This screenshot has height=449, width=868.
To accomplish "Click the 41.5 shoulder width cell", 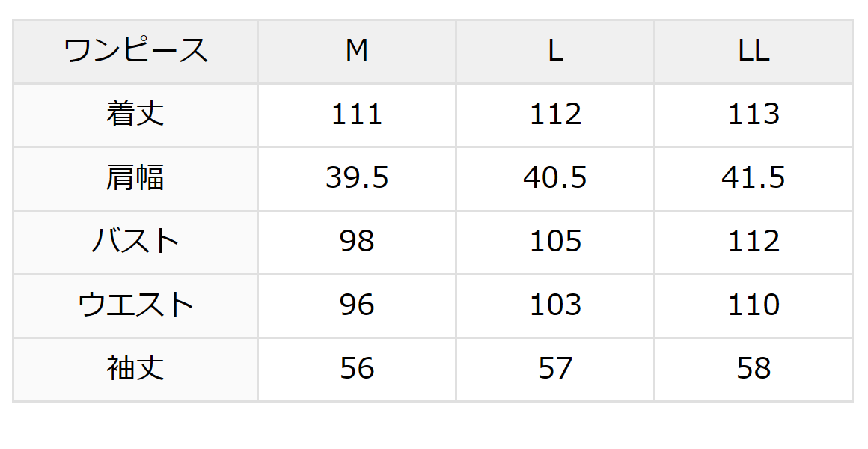I will (x=754, y=178).
